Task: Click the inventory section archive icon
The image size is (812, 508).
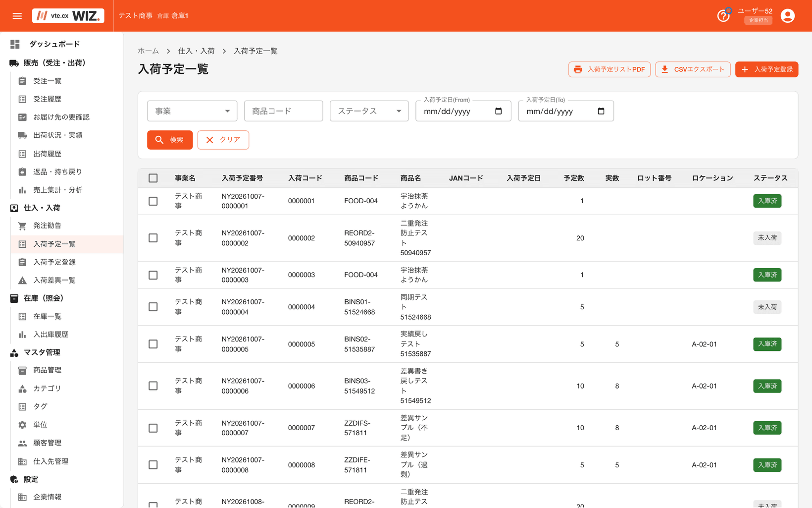Action: 14,298
